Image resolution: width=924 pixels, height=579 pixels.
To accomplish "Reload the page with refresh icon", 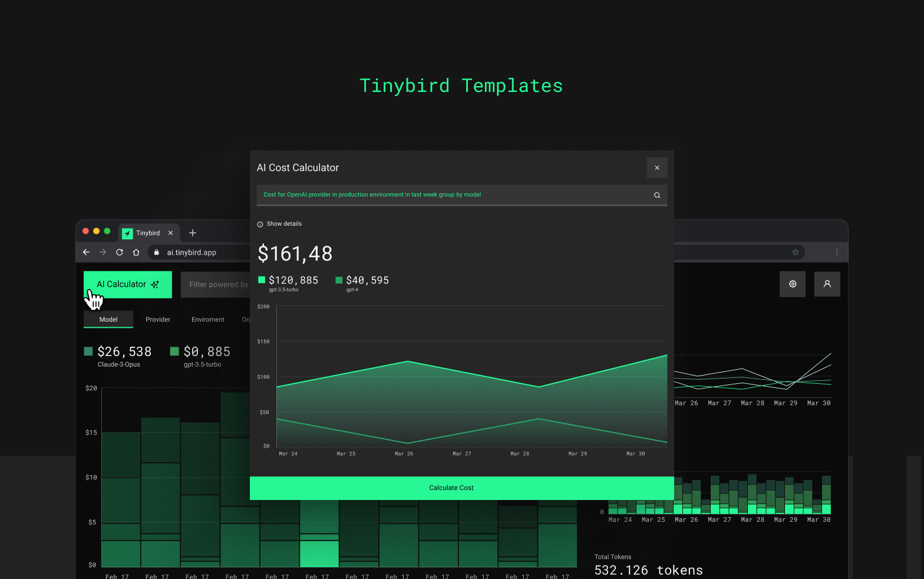I will [120, 252].
